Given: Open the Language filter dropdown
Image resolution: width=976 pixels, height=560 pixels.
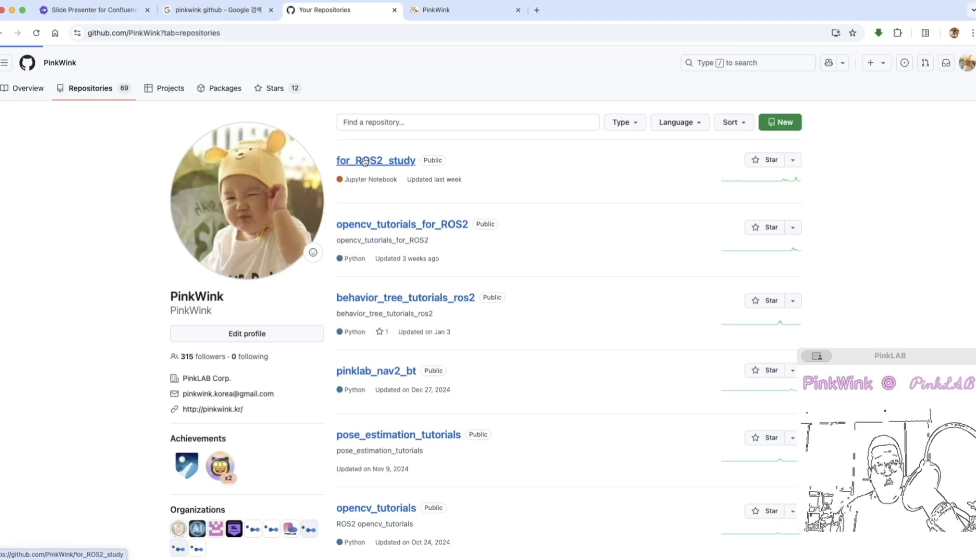Looking at the screenshot, I should [679, 122].
